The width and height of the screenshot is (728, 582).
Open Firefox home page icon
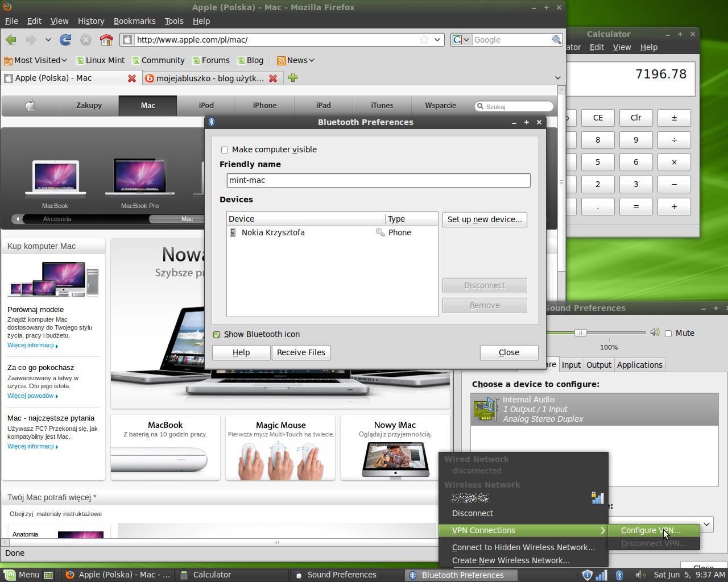[x=106, y=40]
